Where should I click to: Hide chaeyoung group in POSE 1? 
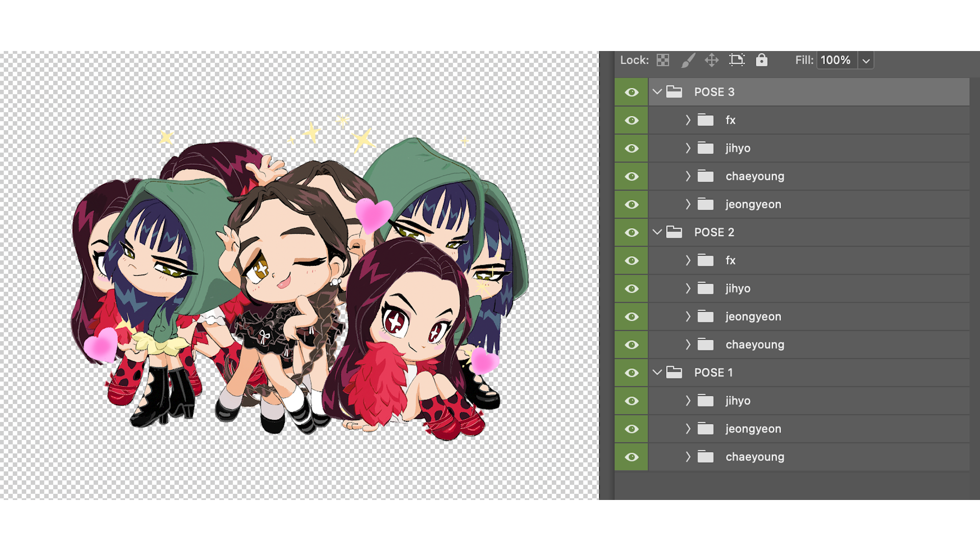(x=631, y=457)
